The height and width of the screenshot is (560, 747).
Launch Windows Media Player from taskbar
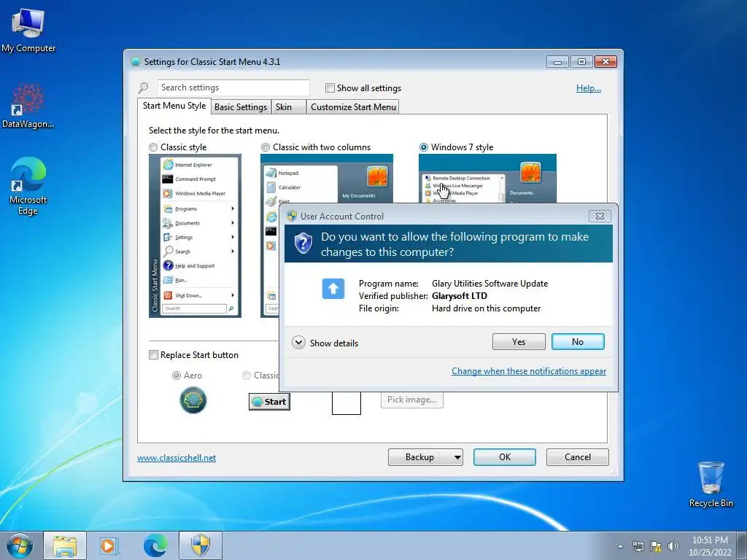click(x=109, y=545)
